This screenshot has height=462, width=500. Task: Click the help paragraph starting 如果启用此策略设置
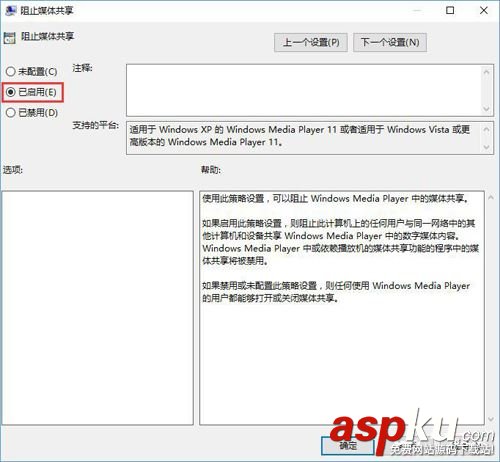(340, 242)
